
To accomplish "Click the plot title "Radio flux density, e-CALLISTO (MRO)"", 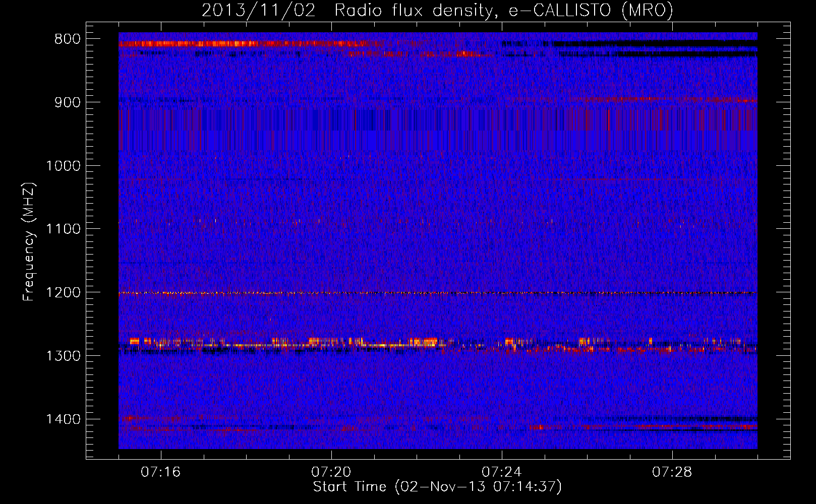I will [x=503, y=10].
